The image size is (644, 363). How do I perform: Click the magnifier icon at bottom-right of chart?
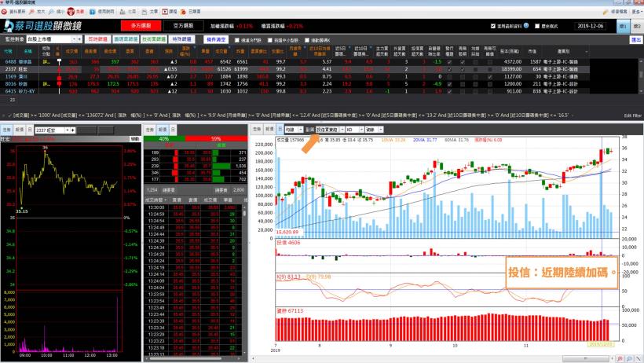[x=629, y=359]
